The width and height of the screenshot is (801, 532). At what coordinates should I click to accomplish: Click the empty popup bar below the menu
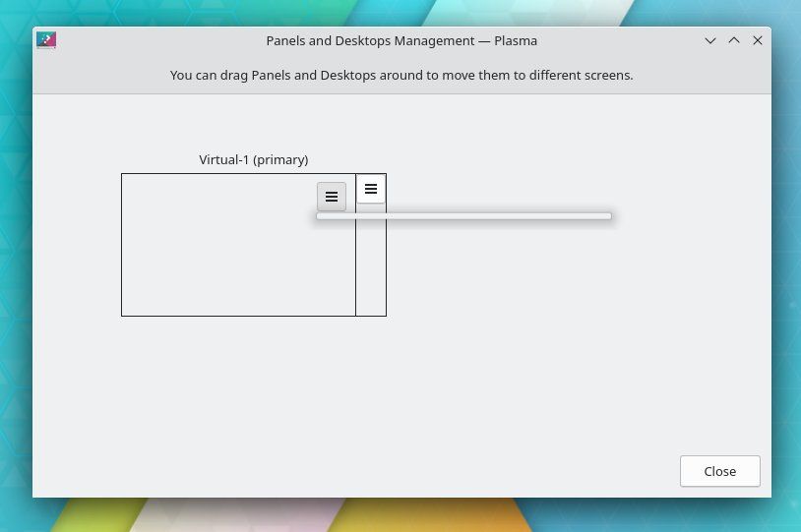click(463, 216)
